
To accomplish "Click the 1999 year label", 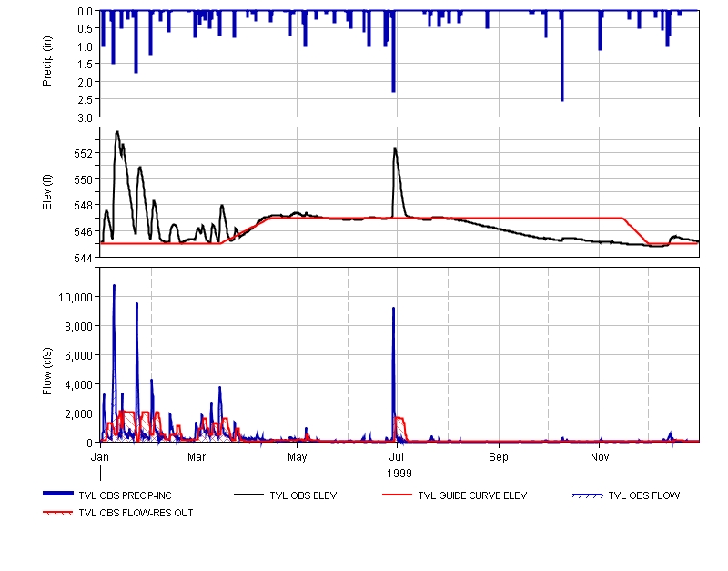I will [x=399, y=474].
